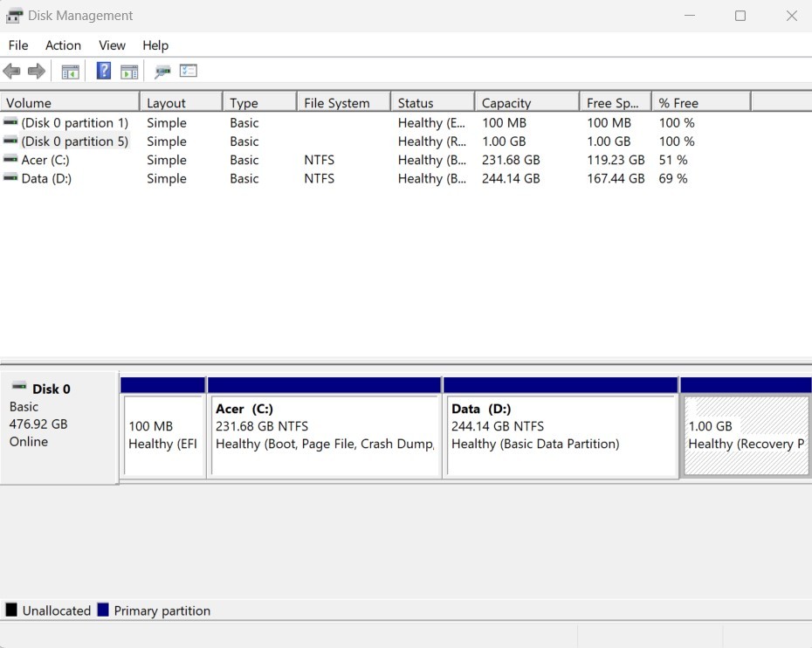The image size is (812, 648).
Task: Click the Settings checklist toolbar icon
Action: [189, 71]
